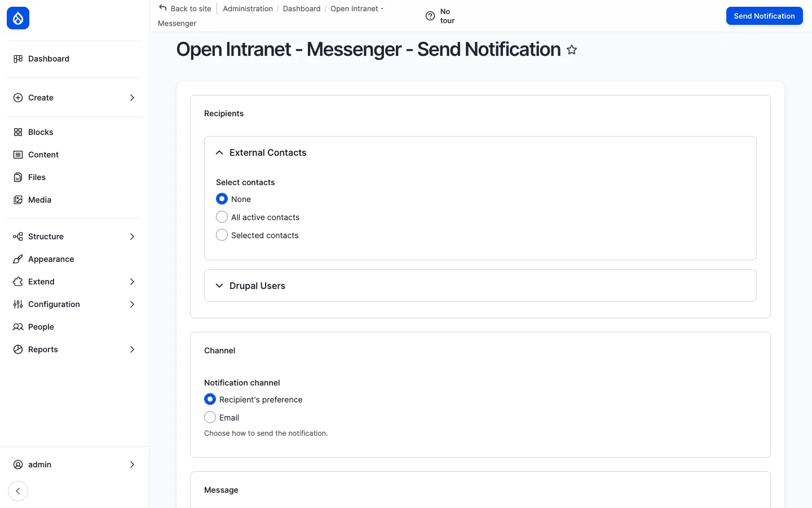Click the Appearance paintbrush icon
Image resolution: width=812 pixels, height=508 pixels.
[x=18, y=259]
